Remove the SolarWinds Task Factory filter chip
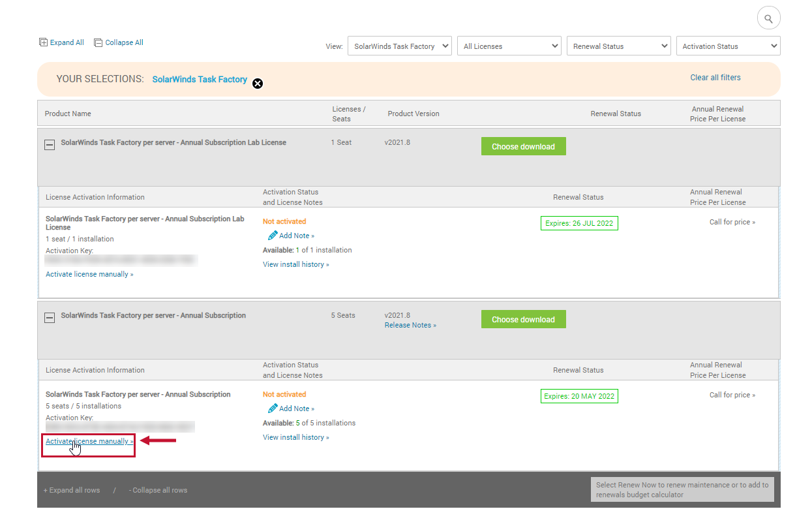The image size is (812, 524). point(258,84)
